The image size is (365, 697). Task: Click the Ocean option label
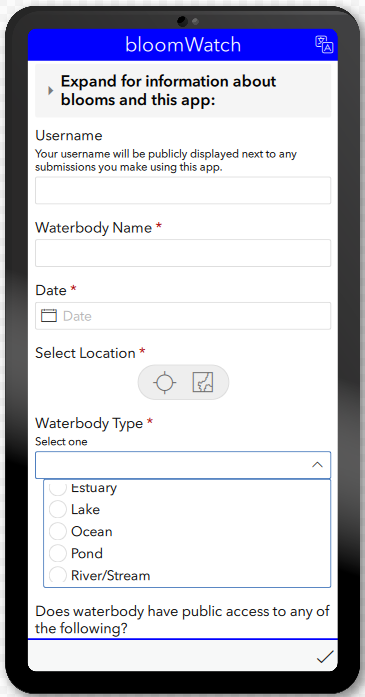[92, 531]
